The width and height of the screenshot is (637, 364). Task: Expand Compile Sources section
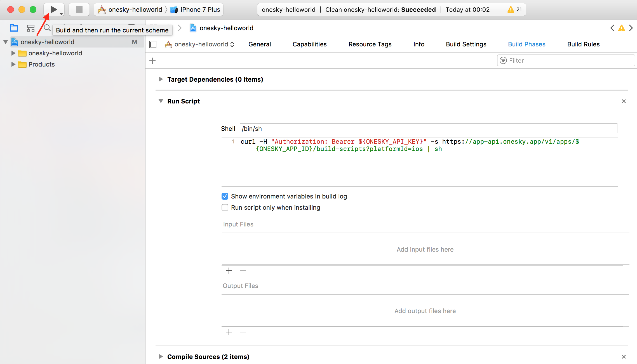tap(161, 356)
